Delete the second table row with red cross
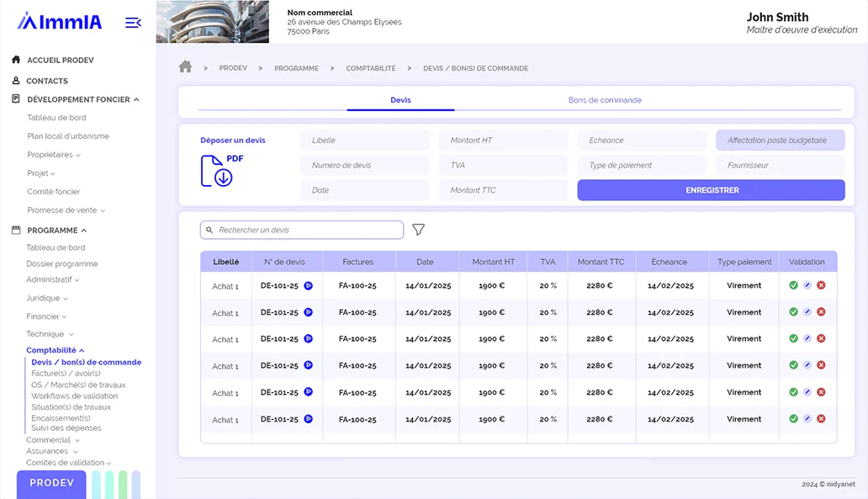Viewport: 868px width, 499px height. pyautogui.click(x=821, y=312)
